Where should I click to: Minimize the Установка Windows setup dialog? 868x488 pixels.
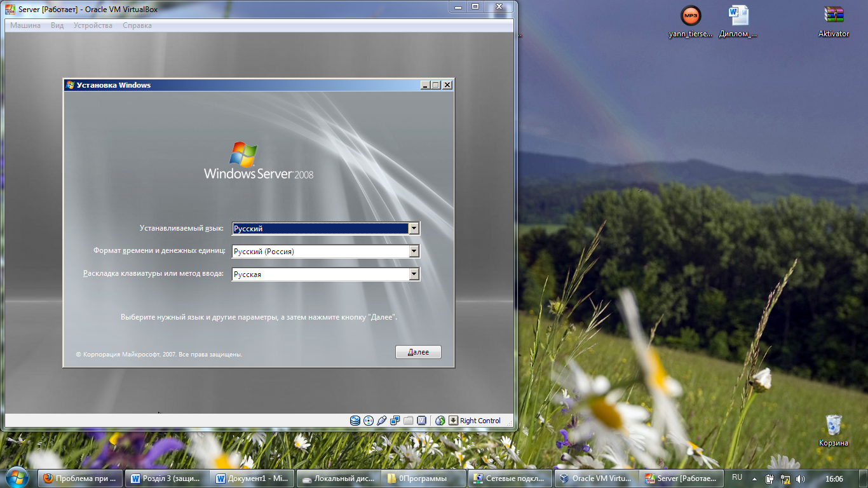click(x=425, y=85)
